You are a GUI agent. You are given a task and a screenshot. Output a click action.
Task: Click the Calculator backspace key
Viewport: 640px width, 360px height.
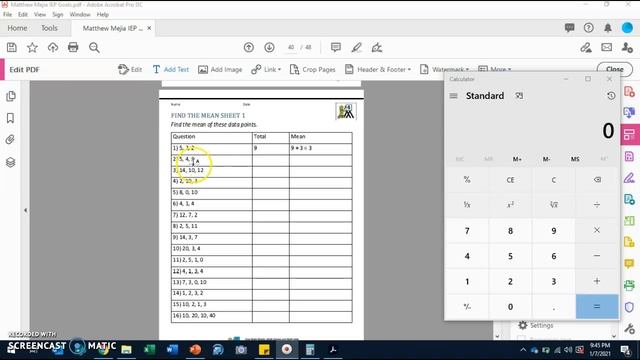click(x=597, y=180)
